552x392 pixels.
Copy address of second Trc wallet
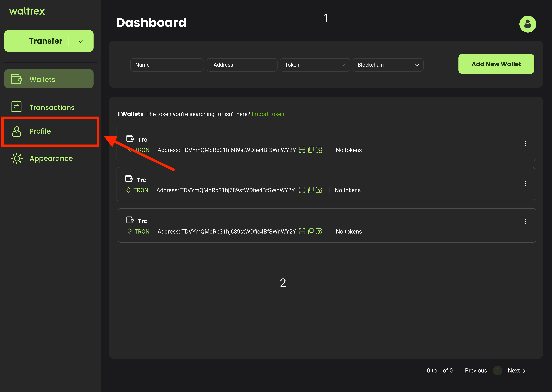click(311, 190)
